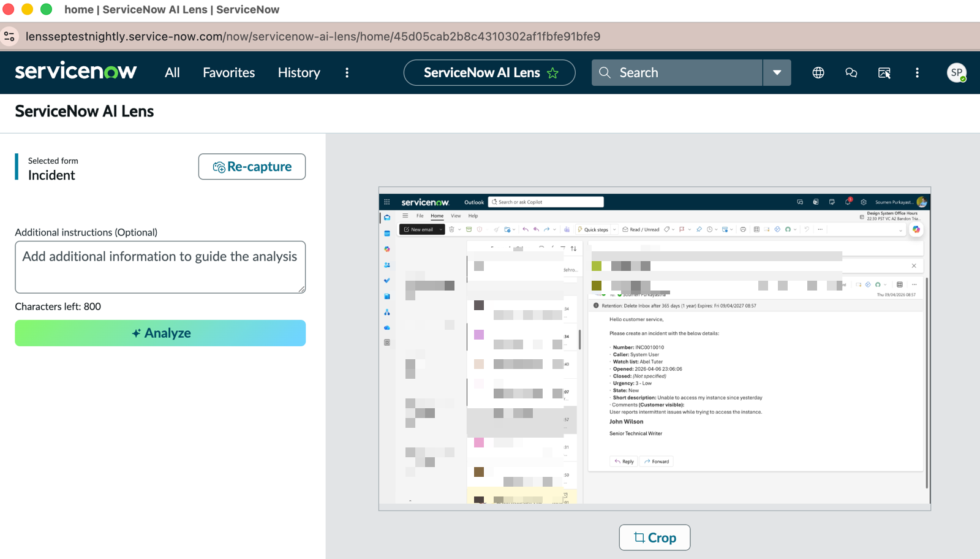Open the All menu
This screenshot has width=980, height=559.
172,72
